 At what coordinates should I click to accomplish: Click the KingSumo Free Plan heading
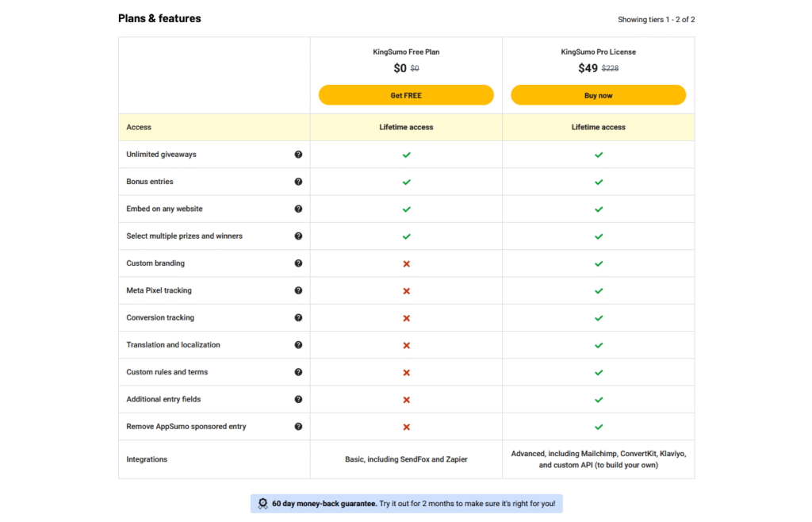tap(406, 52)
